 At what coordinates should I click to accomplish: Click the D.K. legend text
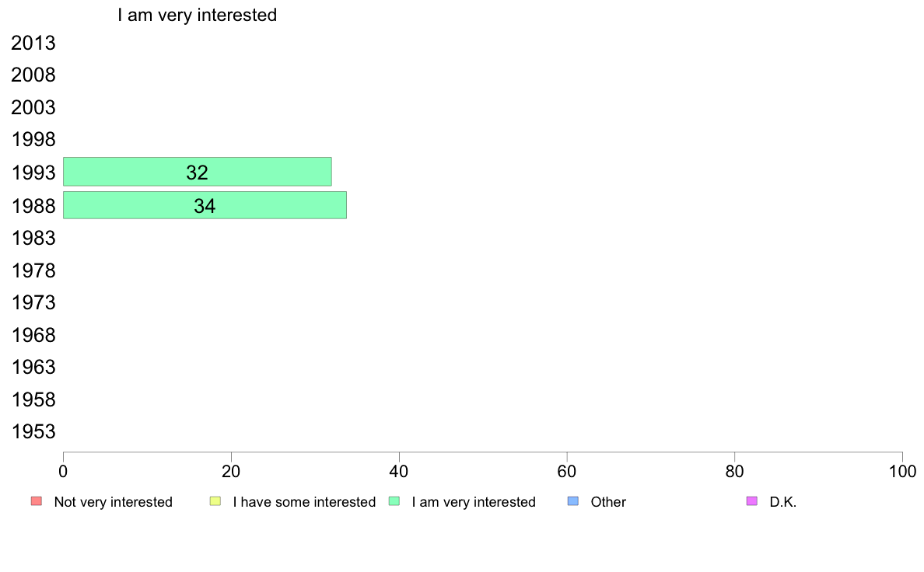pyautogui.click(x=783, y=502)
